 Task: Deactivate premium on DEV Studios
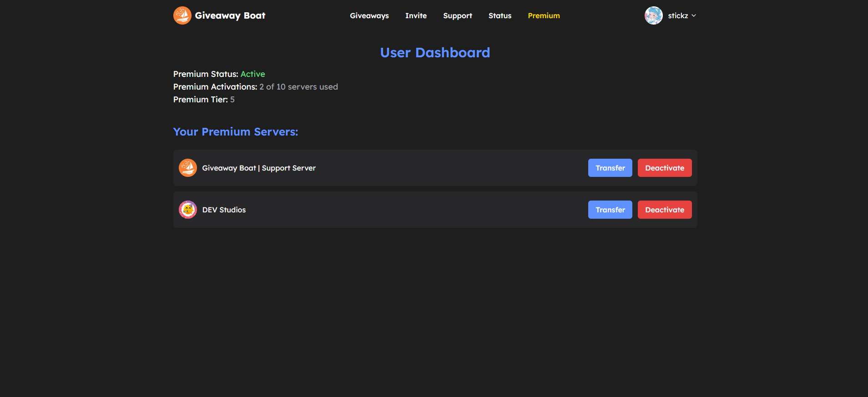point(665,210)
